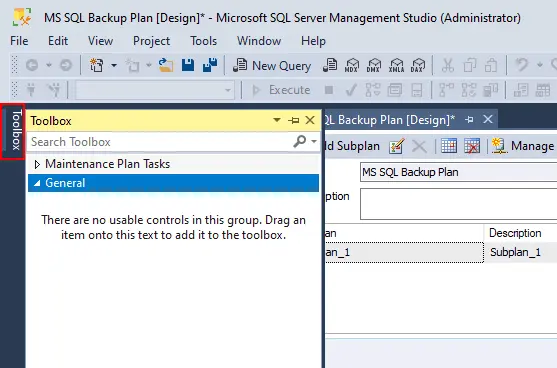Click the Display Estimated Execution Plan icon
The height and width of the screenshot is (368, 557).
click(x=373, y=90)
